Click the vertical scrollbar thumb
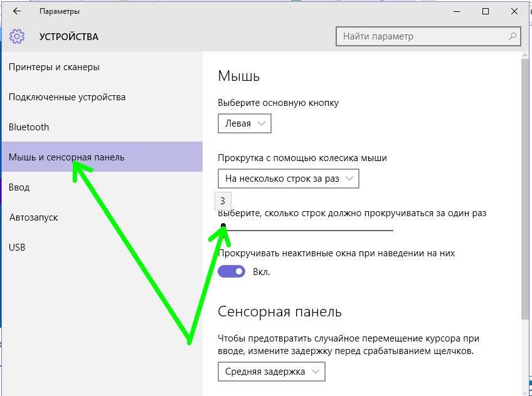The height and width of the screenshot is (396, 532). tap(525, 188)
